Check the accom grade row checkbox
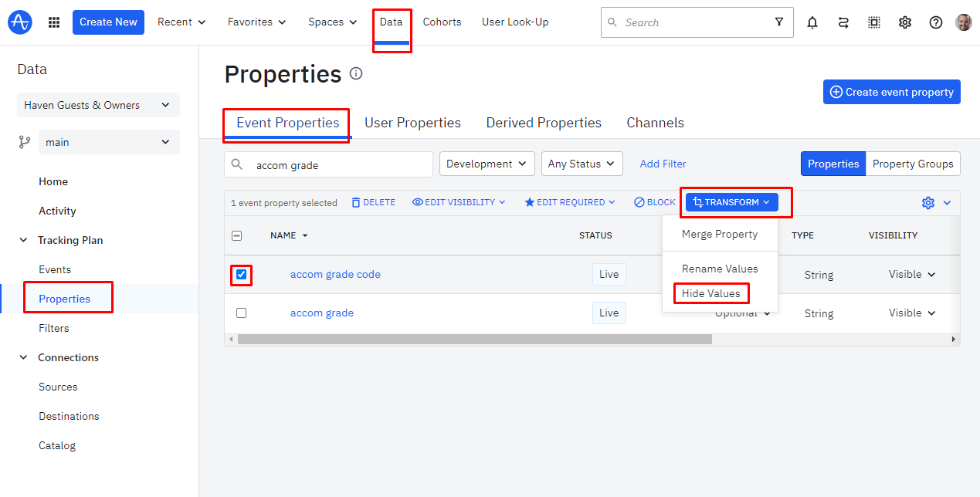Screen dimensions: 980x497 coord(241,313)
